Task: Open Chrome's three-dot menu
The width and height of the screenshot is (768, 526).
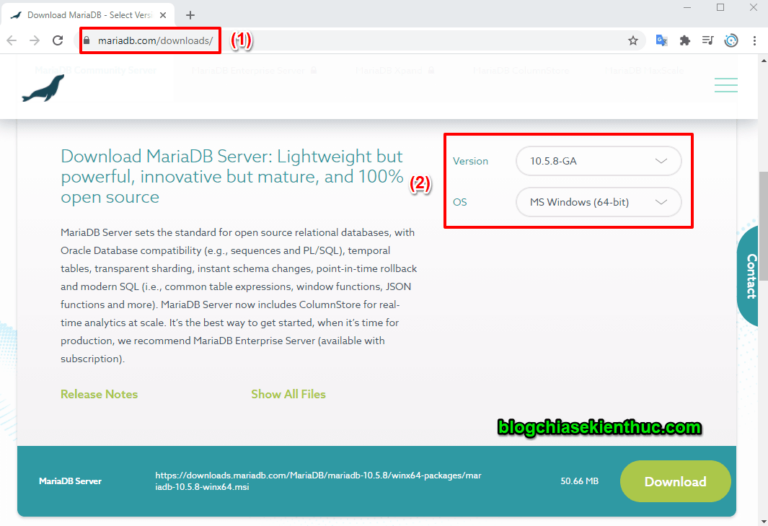Action: pos(754,41)
